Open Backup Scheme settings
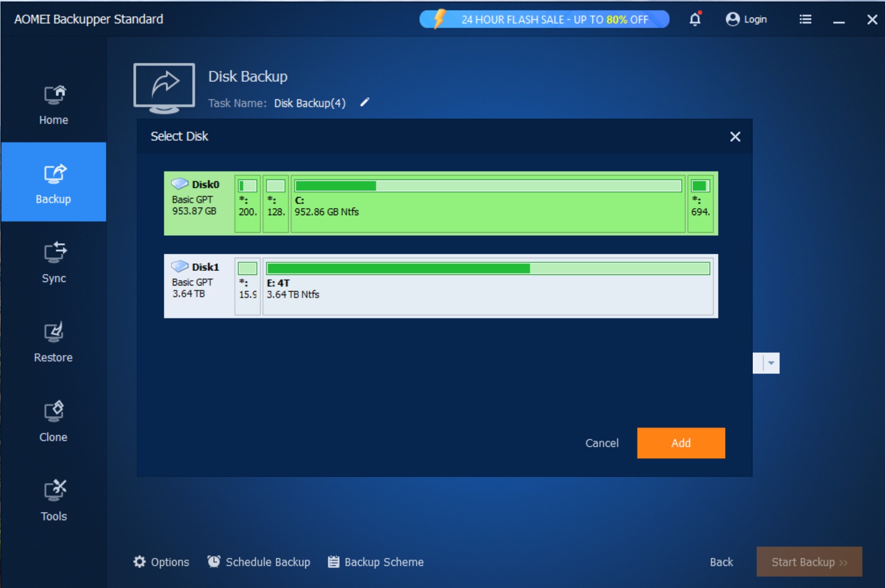885x588 pixels. [x=376, y=562]
